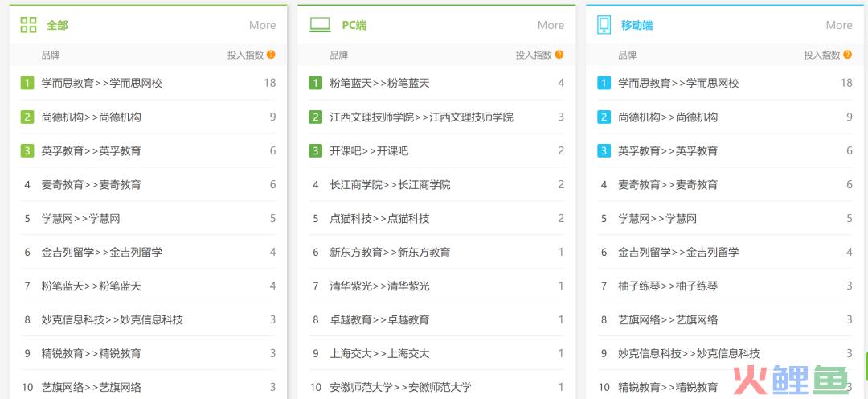This screenshot has width=868, height=399.
Task: Click index value 18 in 全部 panel
Action: [269, 83]
